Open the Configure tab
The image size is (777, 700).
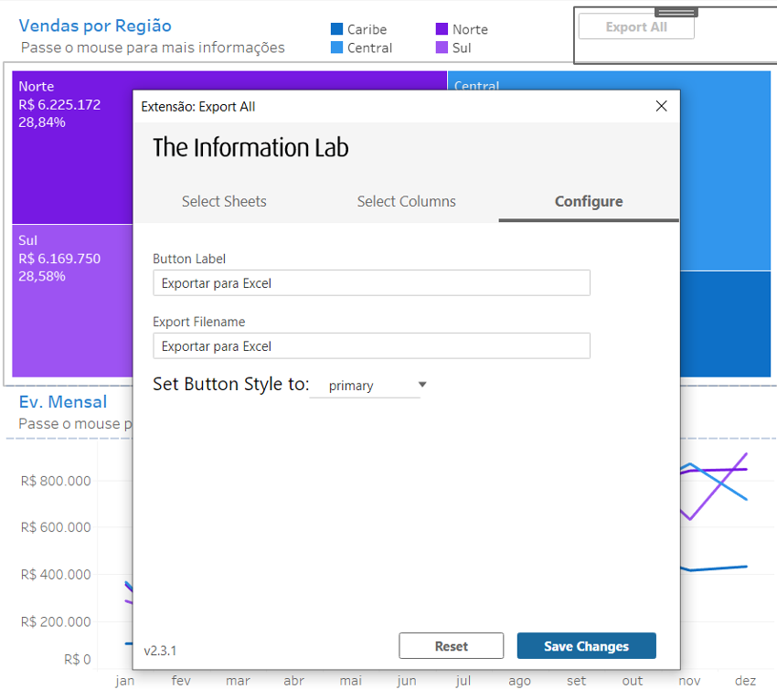pos(589,202)
